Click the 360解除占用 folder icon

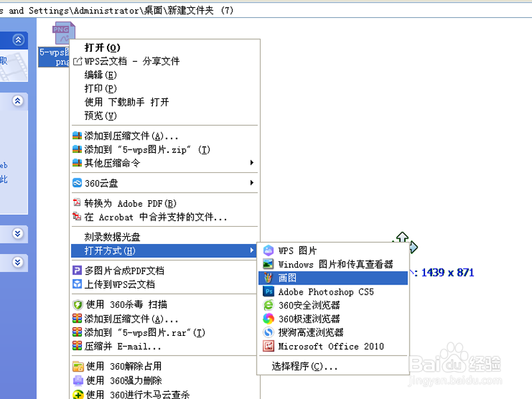pos(78,366)
